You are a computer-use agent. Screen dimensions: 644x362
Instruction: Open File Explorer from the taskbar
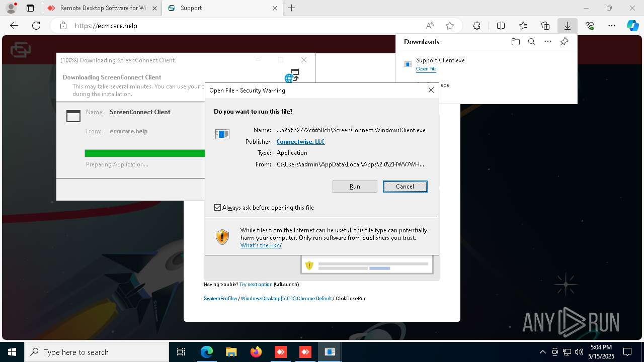[231, 352]
